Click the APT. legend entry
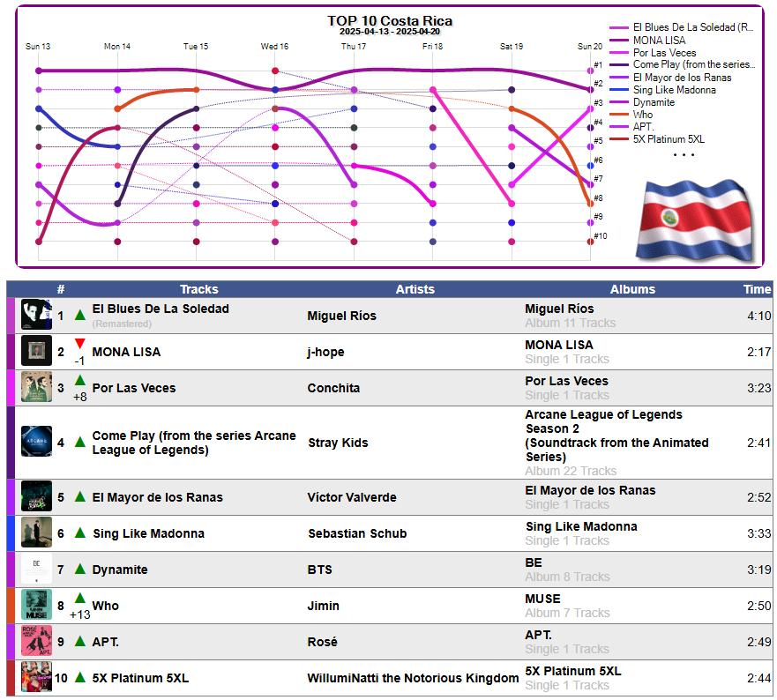This screenshot has height=700, width=777. tap(632, 127)
